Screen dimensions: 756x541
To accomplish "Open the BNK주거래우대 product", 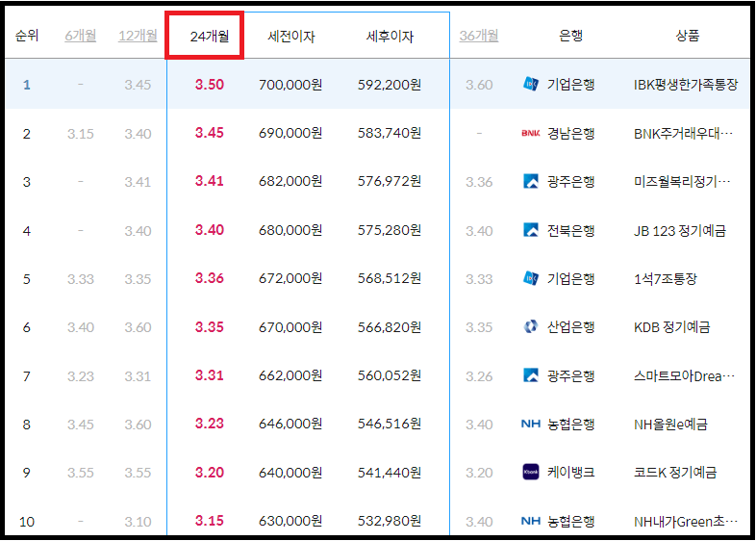I will click(x=683, y=133).
